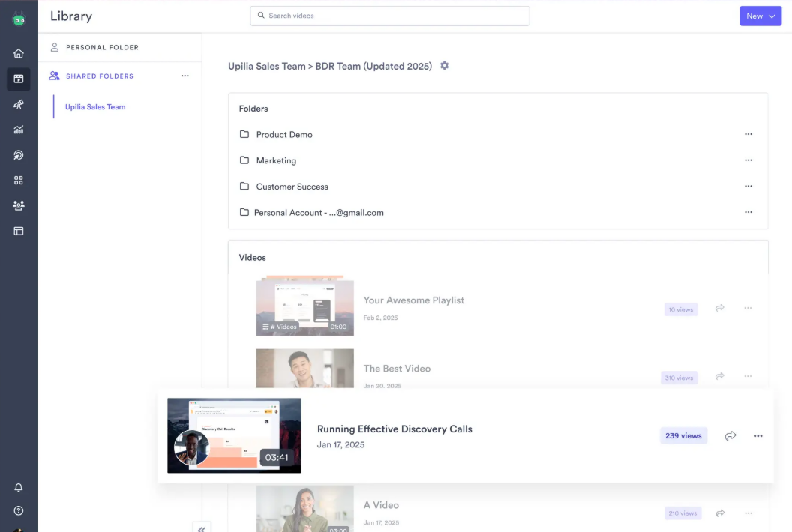Click the folder settings gear icon
Image resolution: width=792 pixels, height=532 pixels.
pos(445,66)
